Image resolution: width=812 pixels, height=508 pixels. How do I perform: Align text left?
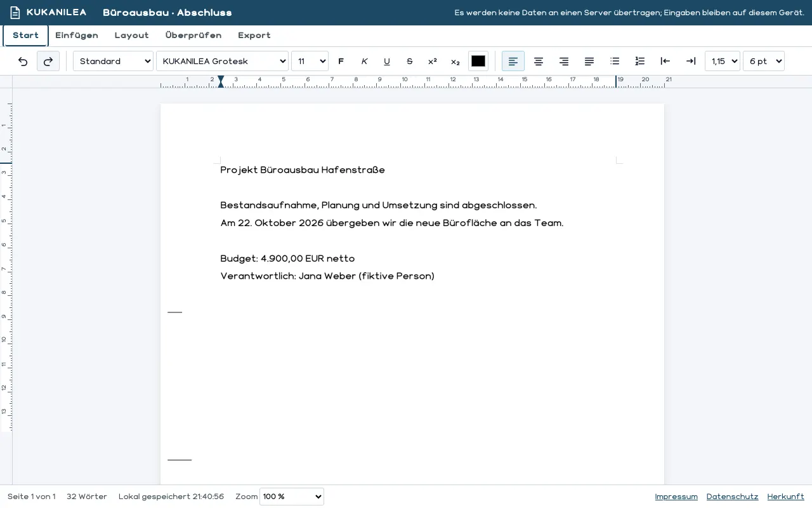point(513,61)
